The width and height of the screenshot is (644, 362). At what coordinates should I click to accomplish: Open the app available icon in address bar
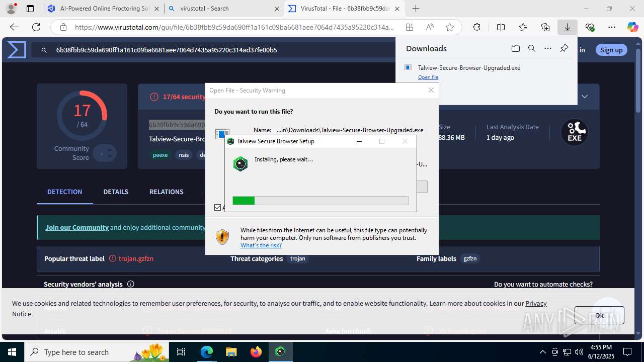410,27
